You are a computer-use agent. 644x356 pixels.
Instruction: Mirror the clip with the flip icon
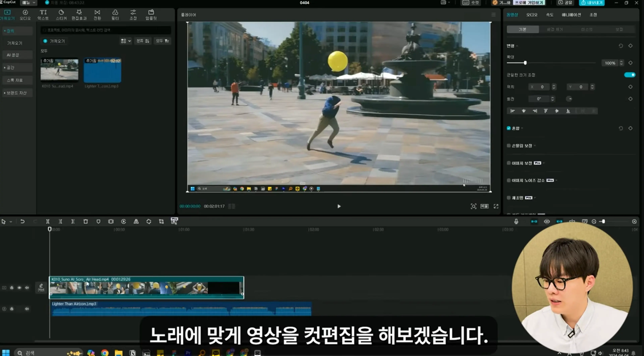tap(136, 221)
